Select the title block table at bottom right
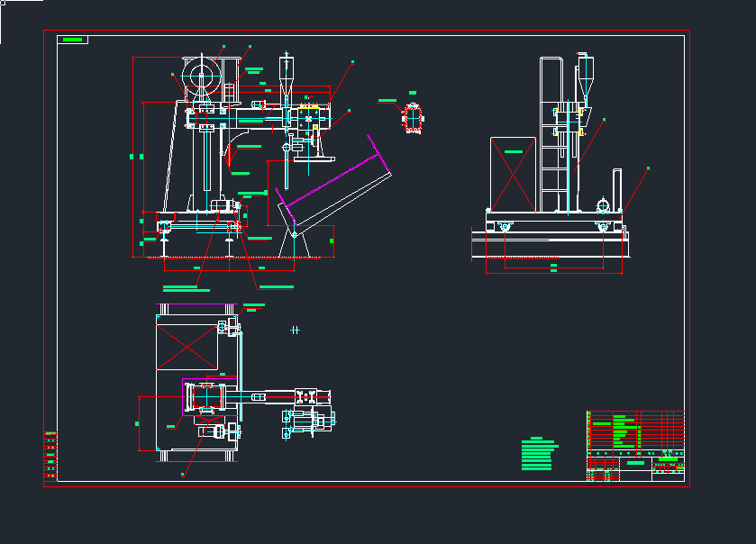 coord(635,446)
